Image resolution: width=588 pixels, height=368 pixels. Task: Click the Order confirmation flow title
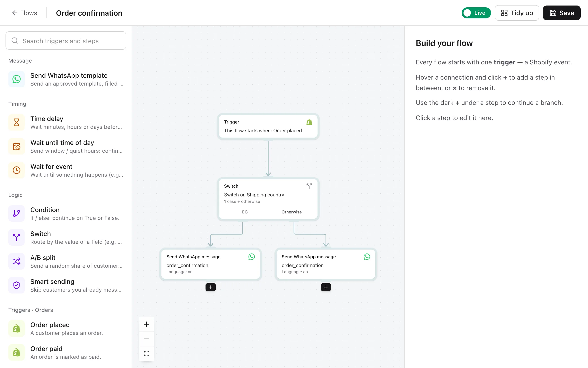click(89, 13)
